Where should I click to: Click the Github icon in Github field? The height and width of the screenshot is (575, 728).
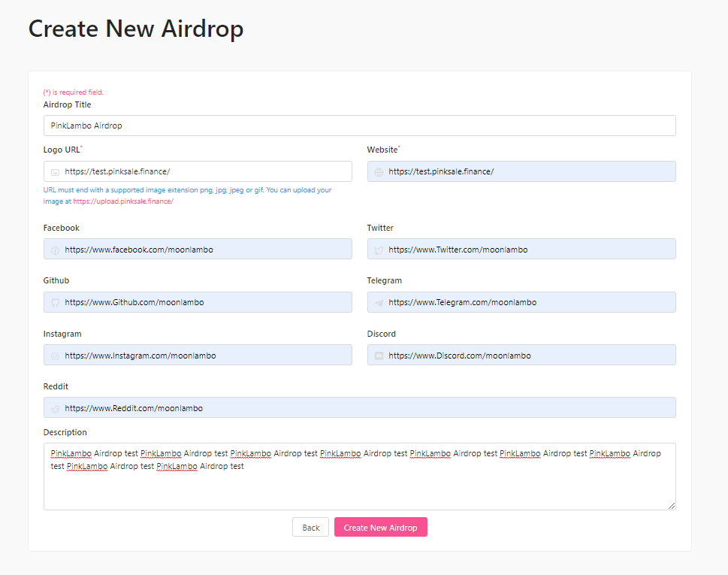click(55, 303)
